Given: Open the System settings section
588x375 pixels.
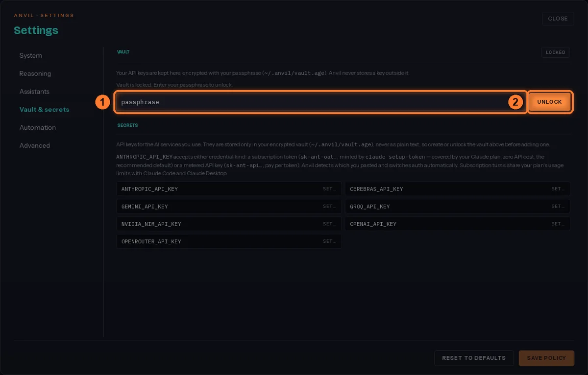Looking at the screenshot, I should [x=31, y=56].
